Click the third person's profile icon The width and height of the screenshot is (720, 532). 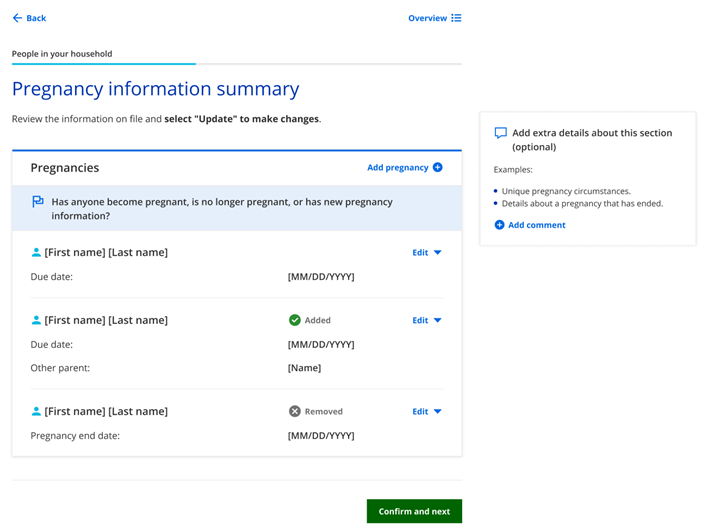tap(37, 412)
